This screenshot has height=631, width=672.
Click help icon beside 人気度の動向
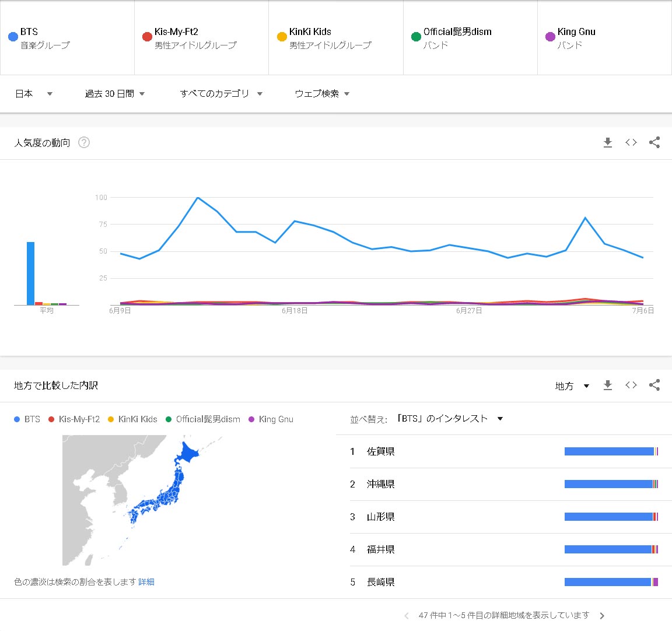tap(84, 142)
